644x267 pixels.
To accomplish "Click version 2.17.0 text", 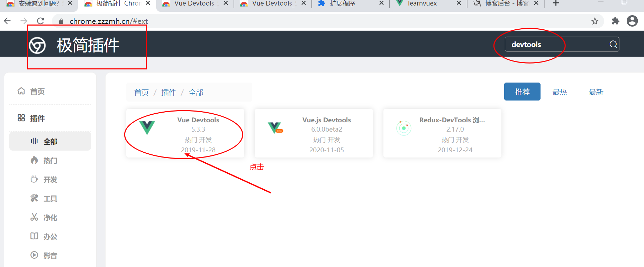I will [455, 129].
